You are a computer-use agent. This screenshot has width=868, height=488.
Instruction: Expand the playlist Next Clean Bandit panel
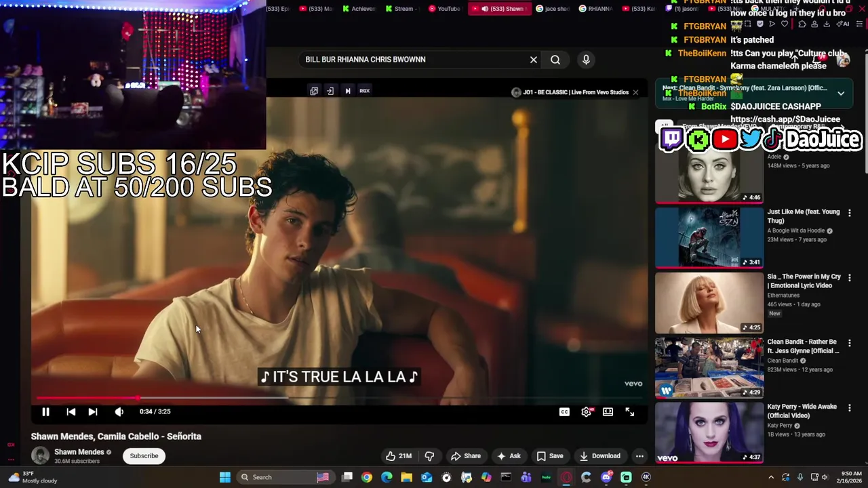point(841,94)
